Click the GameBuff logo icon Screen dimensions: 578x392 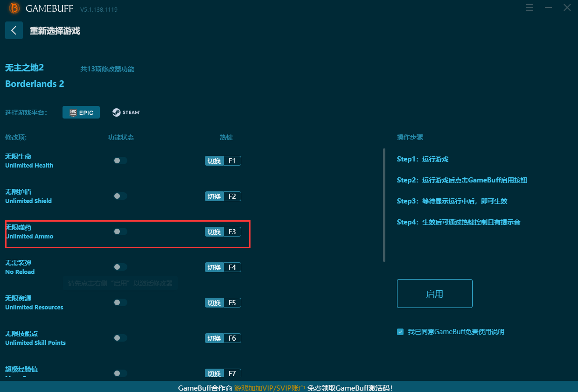click(x=14, y=8)
